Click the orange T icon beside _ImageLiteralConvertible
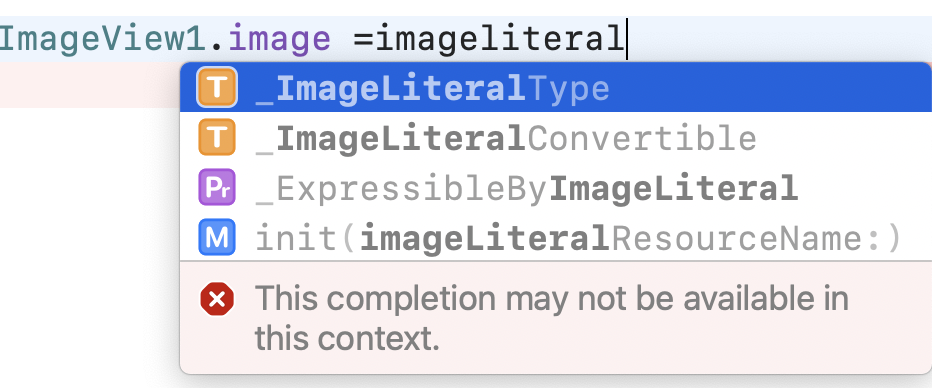 pos(217,137)
